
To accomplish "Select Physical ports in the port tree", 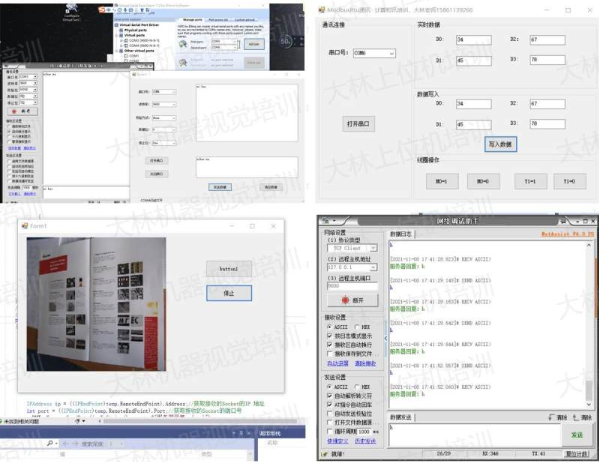I will [x=135, y=30].
